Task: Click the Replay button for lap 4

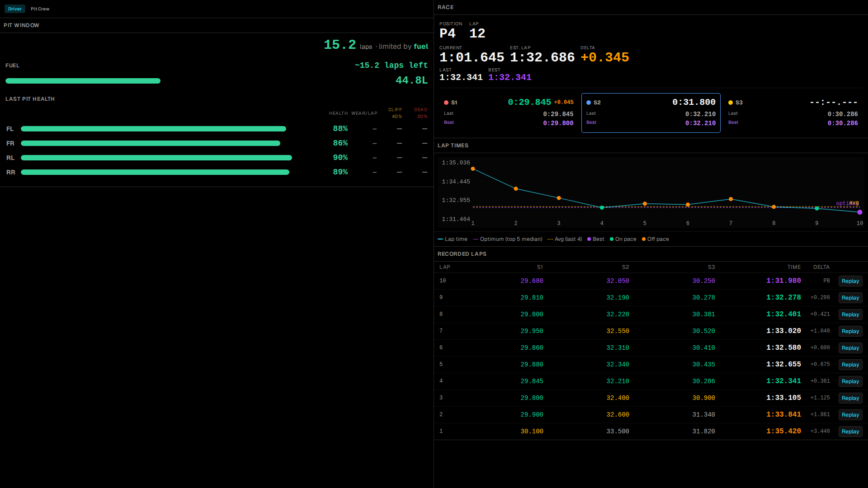Action: [850, 381]
